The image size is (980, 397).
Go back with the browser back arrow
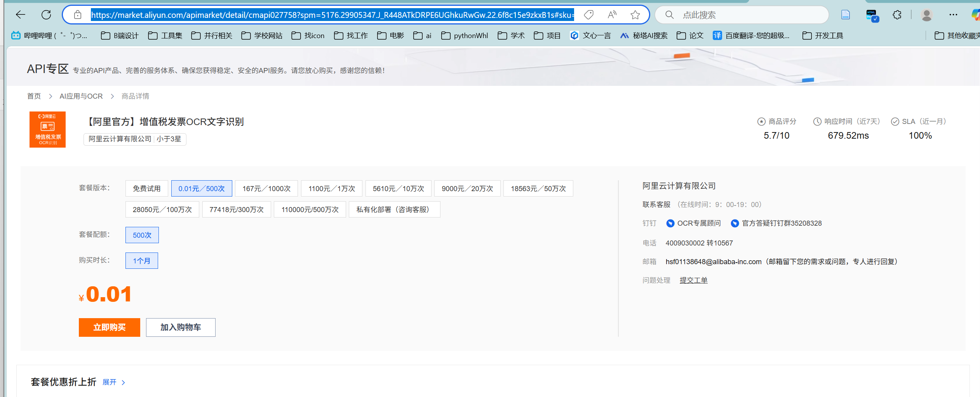click(20, 15)
